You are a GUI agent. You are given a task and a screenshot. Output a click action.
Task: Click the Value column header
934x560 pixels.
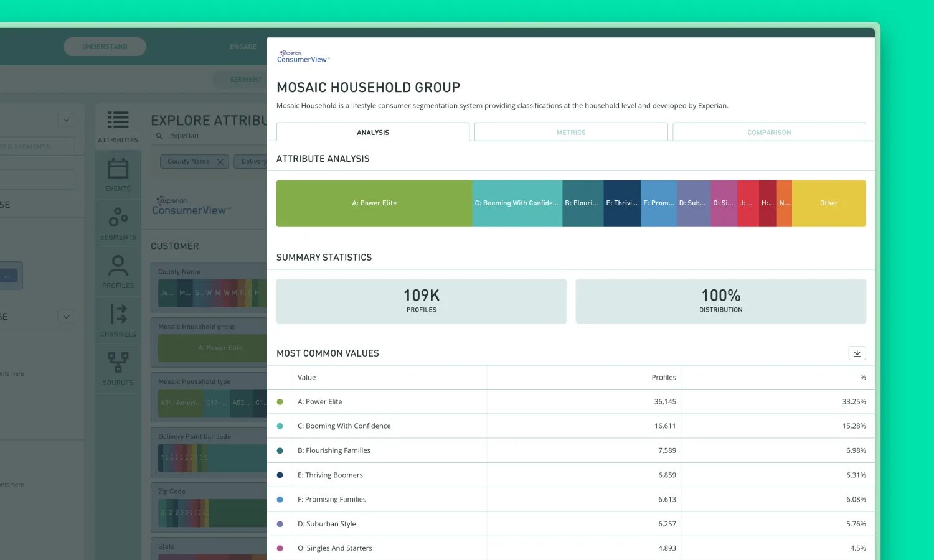pos(306,378)
